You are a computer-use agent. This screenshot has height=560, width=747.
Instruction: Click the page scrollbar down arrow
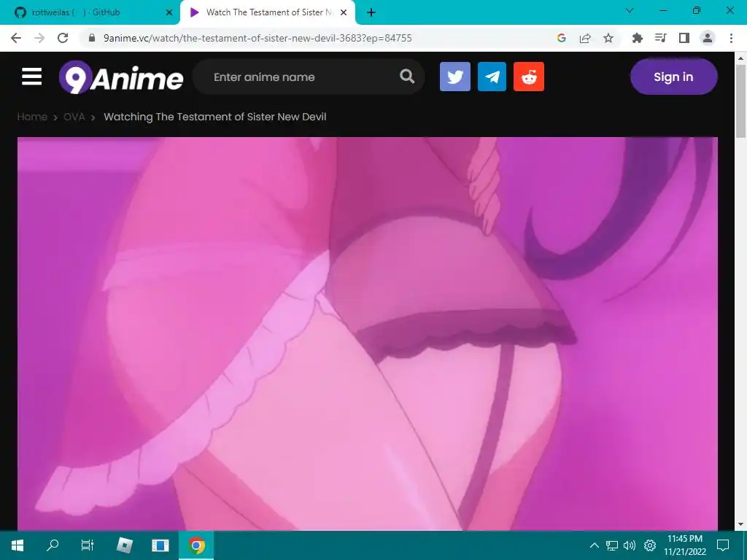[740, 524]
